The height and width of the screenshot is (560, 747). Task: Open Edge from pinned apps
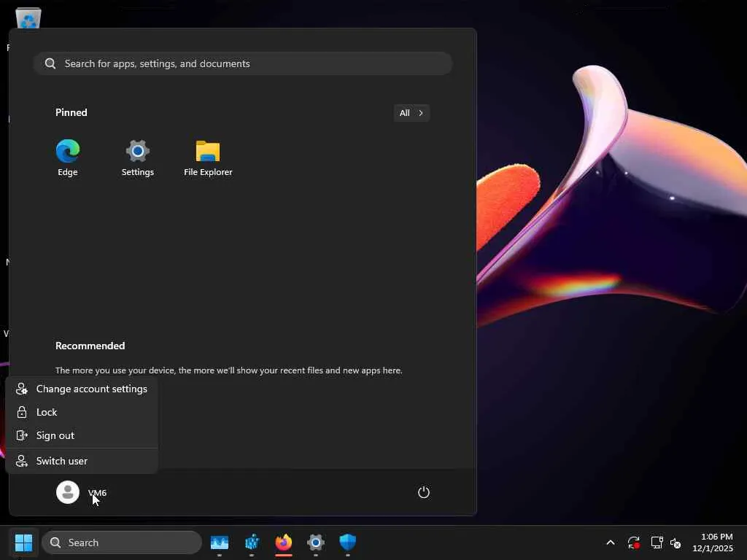coord(68,158)
